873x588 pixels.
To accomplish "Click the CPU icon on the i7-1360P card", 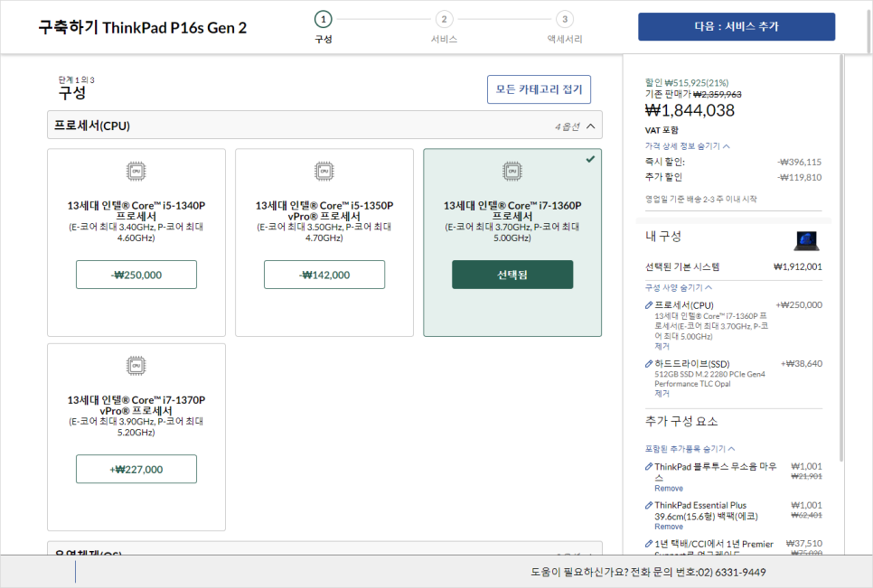I will 512,172.
